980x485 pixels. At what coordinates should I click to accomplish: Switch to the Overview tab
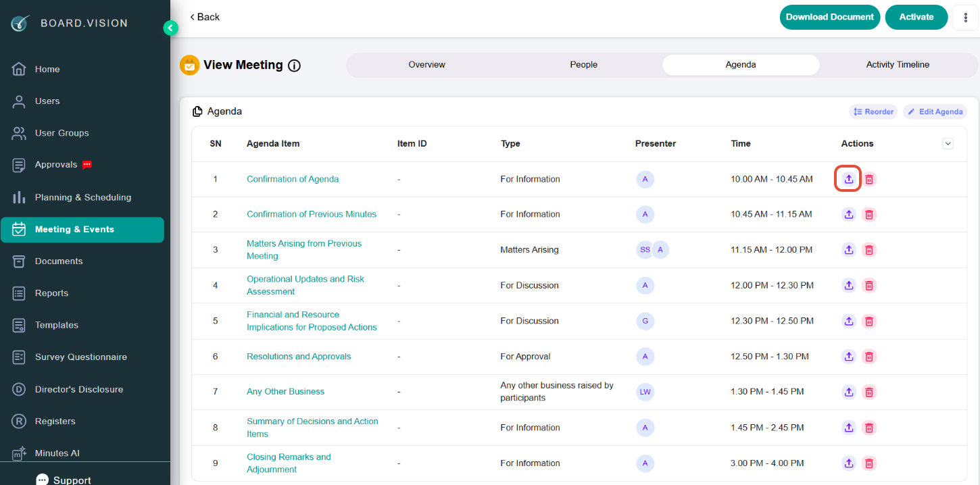(426, 65)
